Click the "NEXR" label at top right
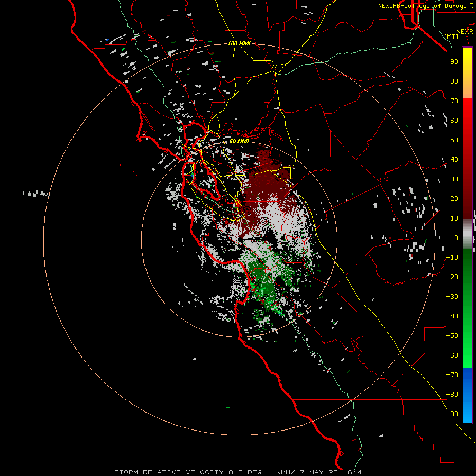The image size is (476, 476). [465, 32]
